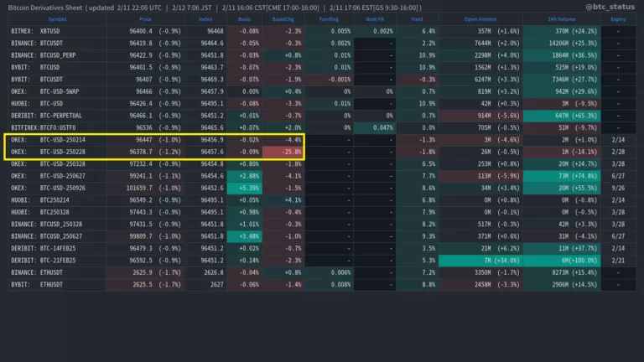Click the 0.047% Next FR cell
This screenshot has height=362, width=644.
click(x=375, y=127)
